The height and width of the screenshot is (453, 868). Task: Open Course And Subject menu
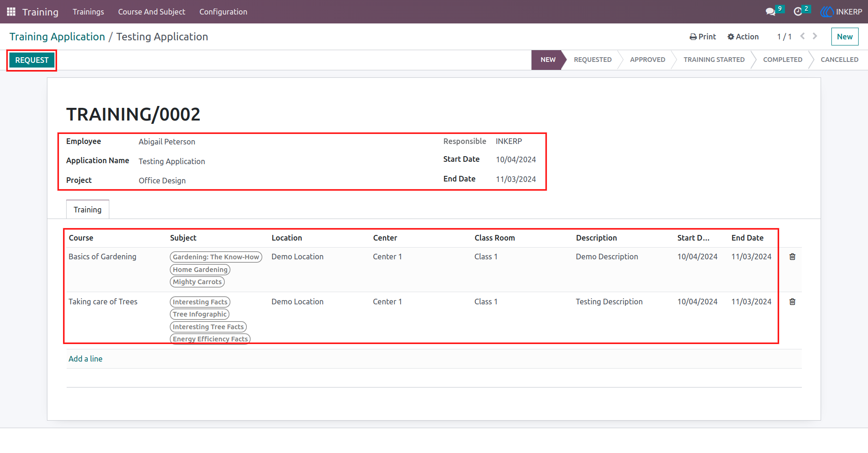pos(152,12)
